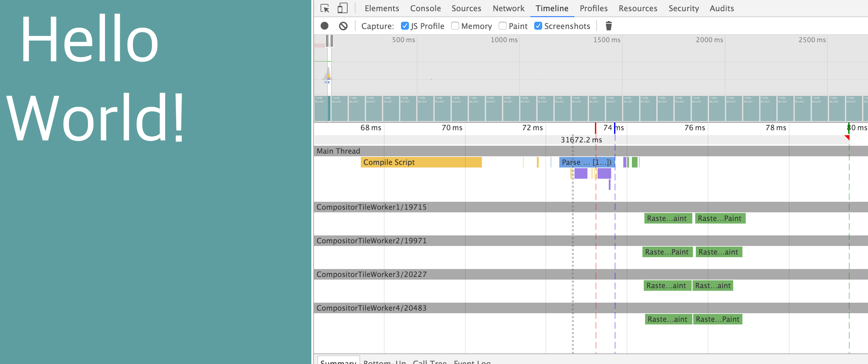Screen dimensions: 868x364
Task: Start recording with the record button
Action: point(325,26)
